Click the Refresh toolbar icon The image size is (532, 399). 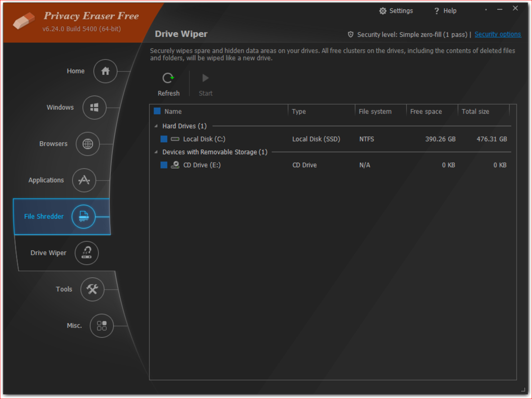pyautogui.click(x=168, y=79)
